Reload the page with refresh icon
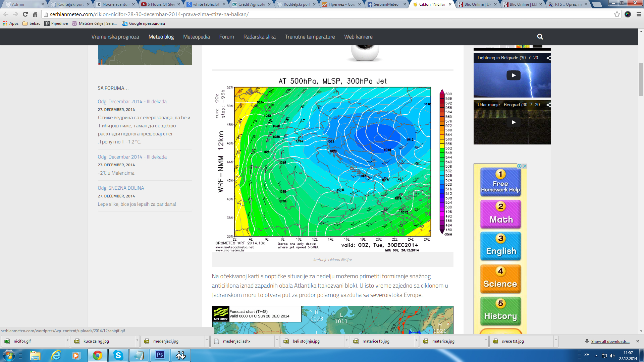Image resolution: width=644 pixels, height=362 pixels. tap(25, 14)
